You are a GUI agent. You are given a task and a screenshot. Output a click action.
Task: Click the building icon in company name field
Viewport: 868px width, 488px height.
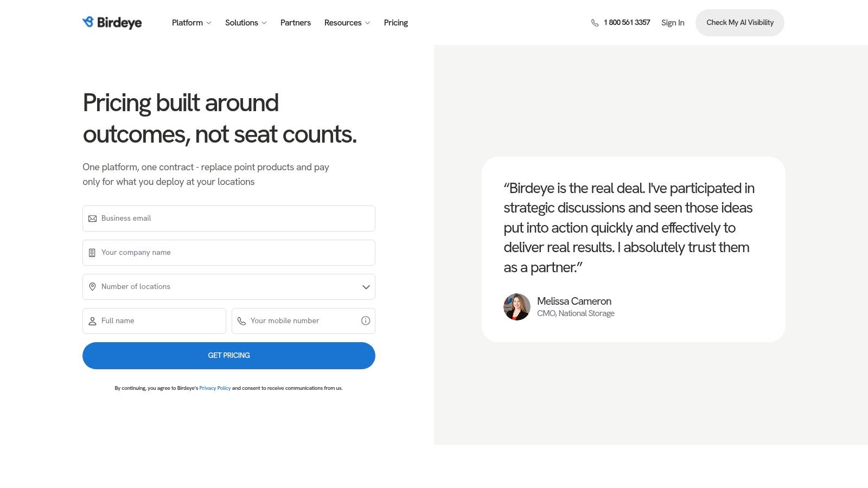pyautogui.click(x=92, y=253)
